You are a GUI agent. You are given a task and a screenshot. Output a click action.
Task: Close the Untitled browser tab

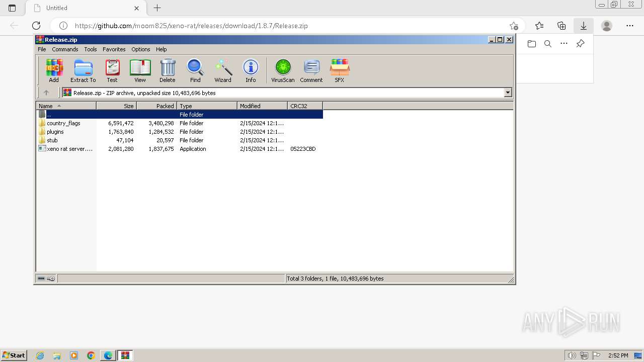click(137, 8)
